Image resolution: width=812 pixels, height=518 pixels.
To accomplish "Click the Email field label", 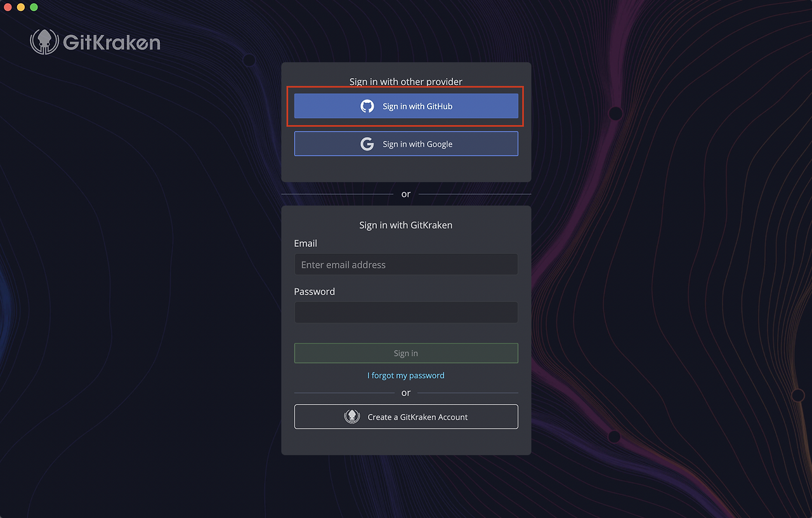I will pyautogui.click(x=305, y=243).
